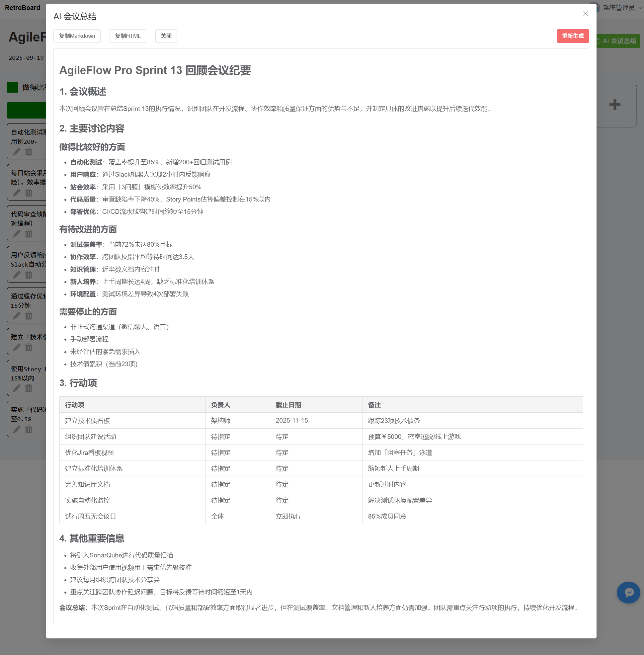Close the AI meeting summary dialog with X

[x=585, y=14]
